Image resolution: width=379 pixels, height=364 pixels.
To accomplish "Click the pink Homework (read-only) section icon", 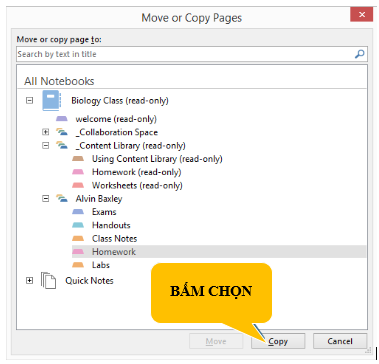I will coord(78,172).
